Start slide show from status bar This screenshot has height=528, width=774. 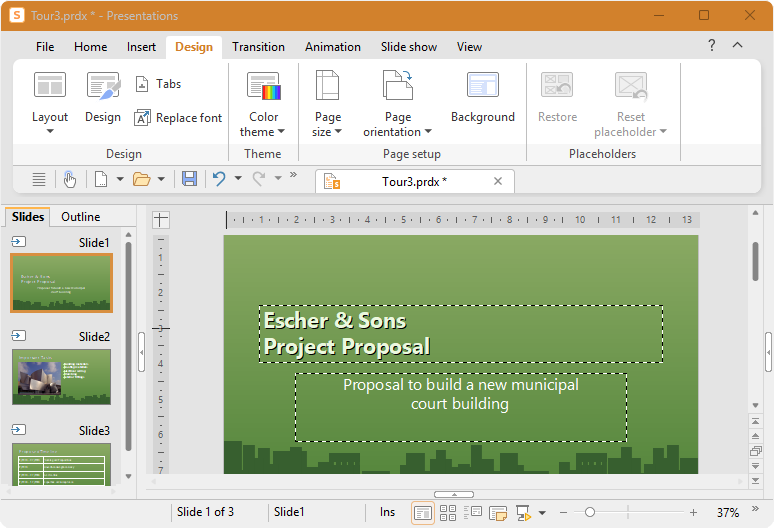pos(523,513)
